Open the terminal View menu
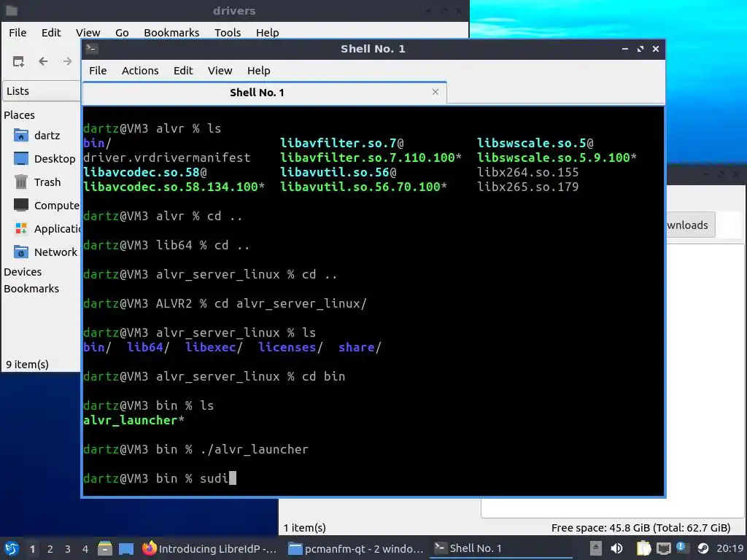 click(x=220, y=71)
